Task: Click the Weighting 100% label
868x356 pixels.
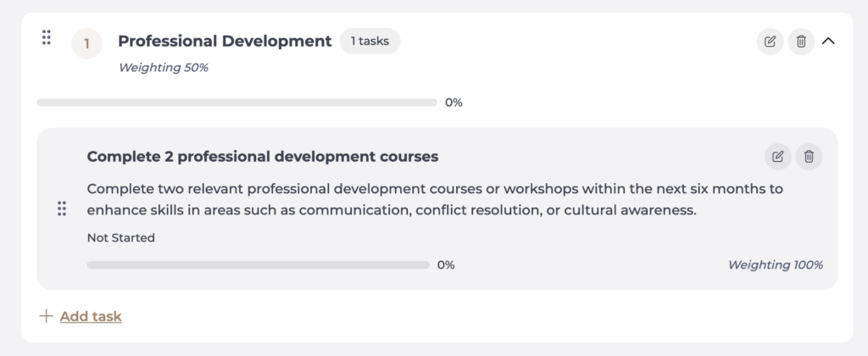Action: click(x=776, y=265)
